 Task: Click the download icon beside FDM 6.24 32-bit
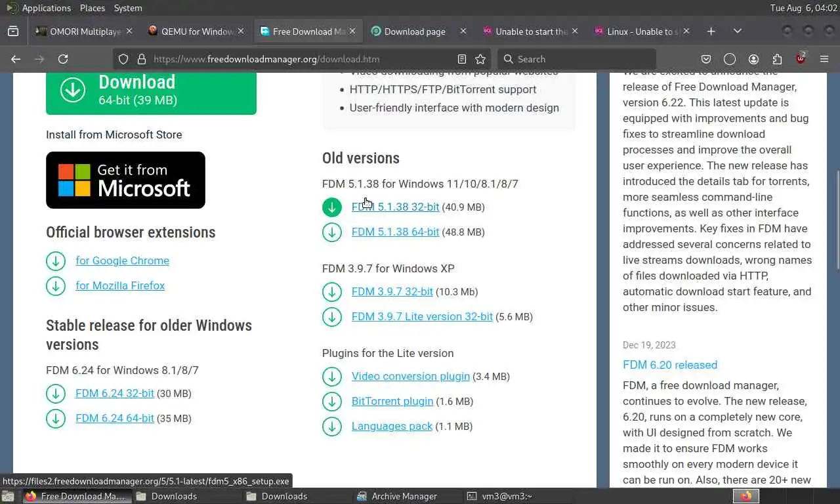56,394
